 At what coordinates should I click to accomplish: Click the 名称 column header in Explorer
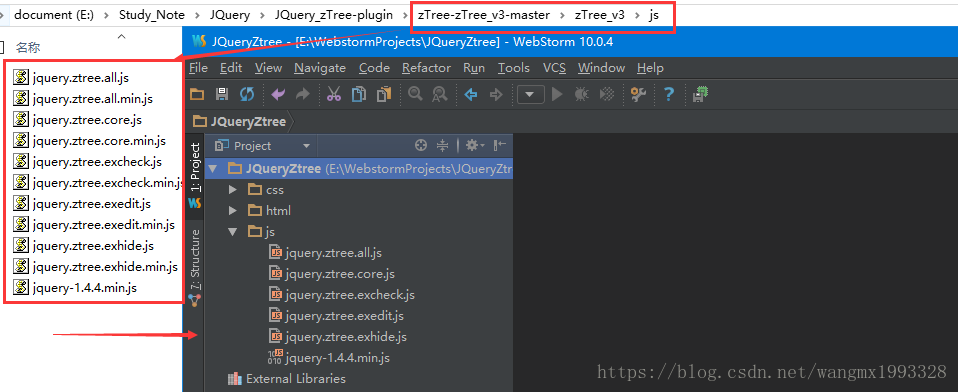point(28,48)
